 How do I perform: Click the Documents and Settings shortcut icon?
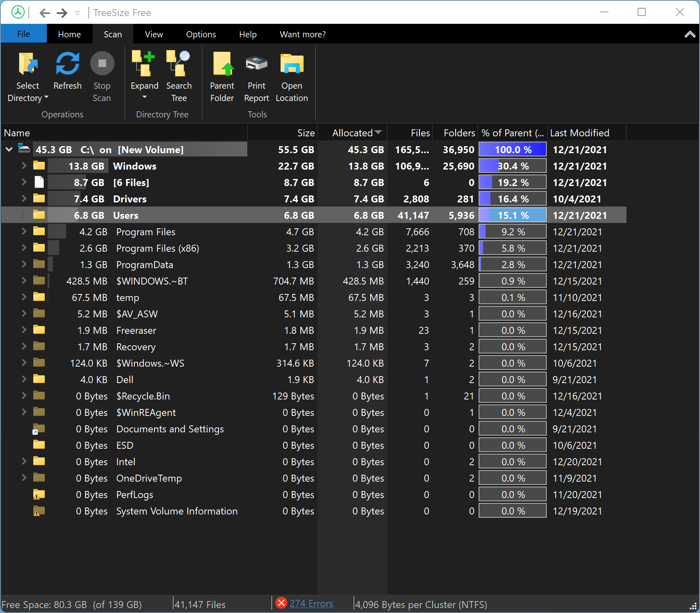[39, 429]
